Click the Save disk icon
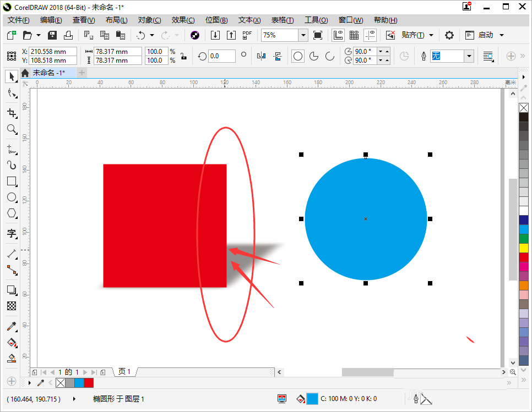The height and width of the screenshot is (412, 532). [x=53, y=35]
